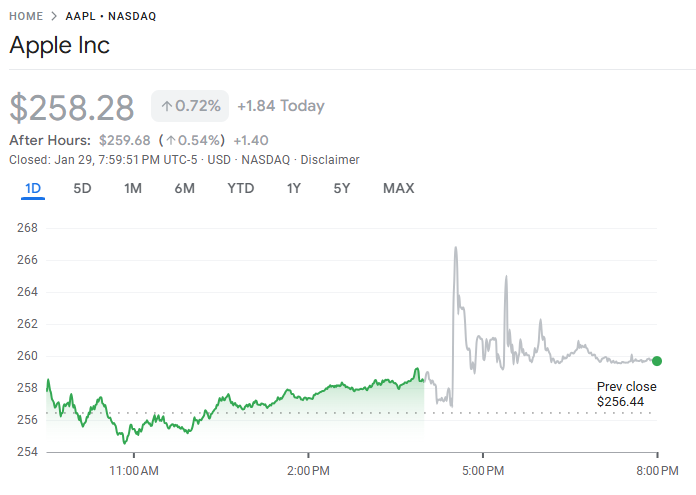Click the HOME breadcrumb link

28,17
